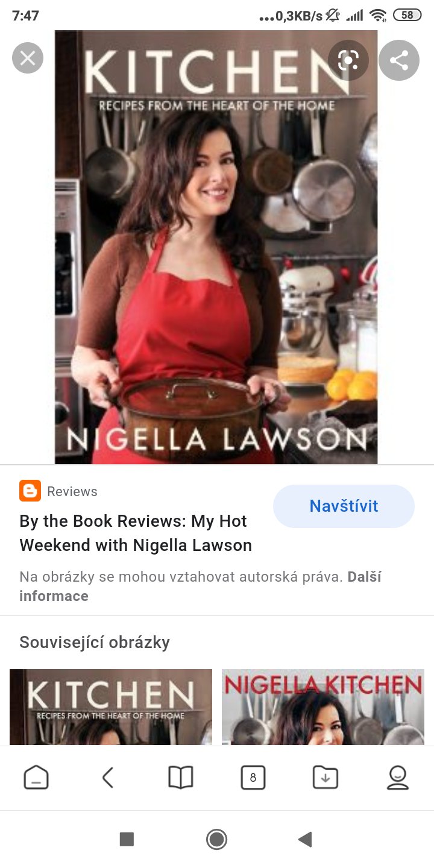Tap the share icon
The width and height of the screenshot is (434, 868).
pyautogui.click(x=399, y=60)
